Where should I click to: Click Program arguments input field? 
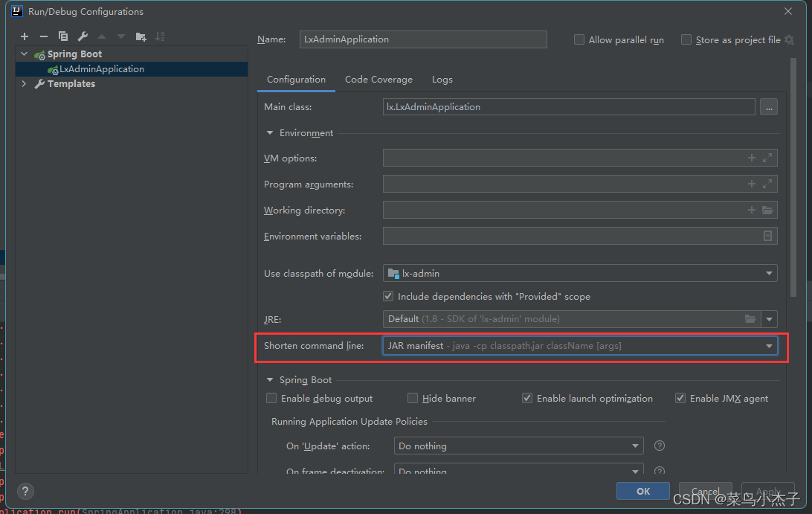click(x=580, y=184)
